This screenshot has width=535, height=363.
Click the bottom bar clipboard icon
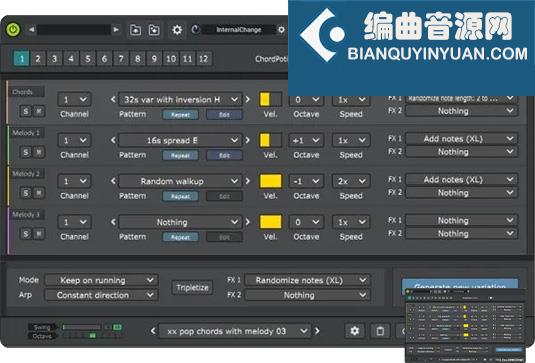pos(380,331)
